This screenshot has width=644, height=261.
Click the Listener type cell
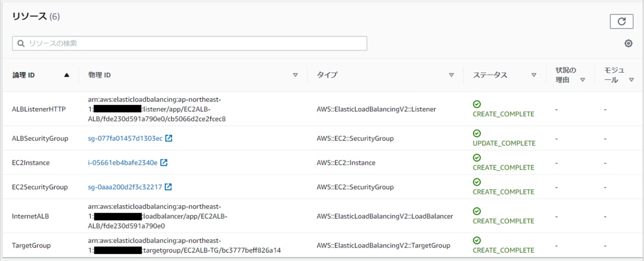click(x=376, y=109)
